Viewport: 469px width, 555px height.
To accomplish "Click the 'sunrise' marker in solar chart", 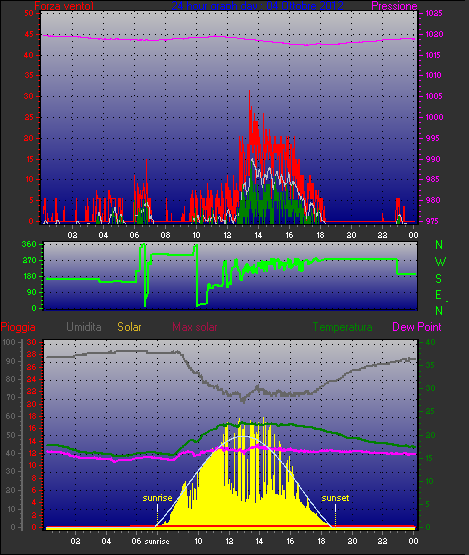I will (157, 498).
